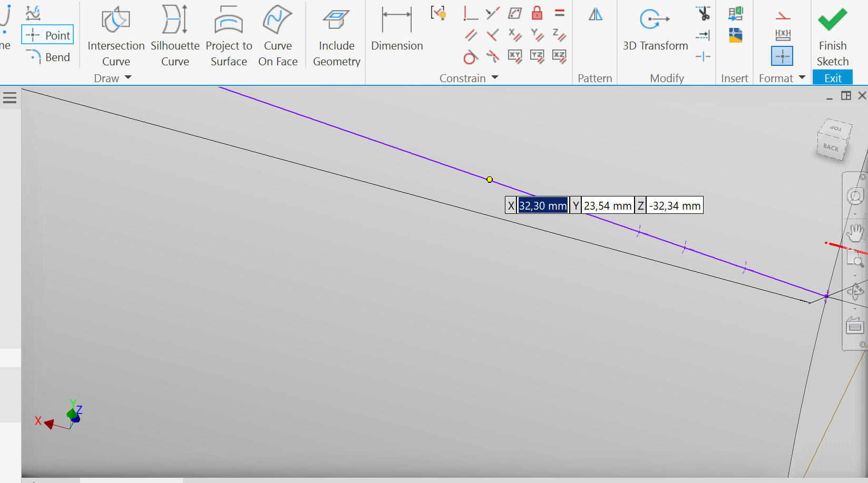Click the Finish Sketch button

pos(832,34)
